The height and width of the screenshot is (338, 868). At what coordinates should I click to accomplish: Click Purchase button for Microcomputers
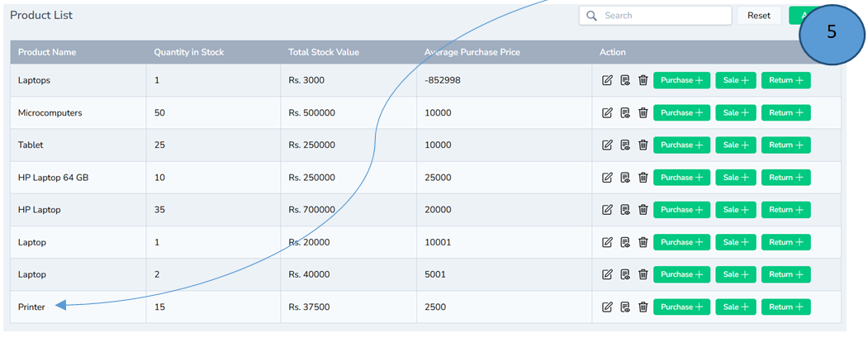click(681, 112)
